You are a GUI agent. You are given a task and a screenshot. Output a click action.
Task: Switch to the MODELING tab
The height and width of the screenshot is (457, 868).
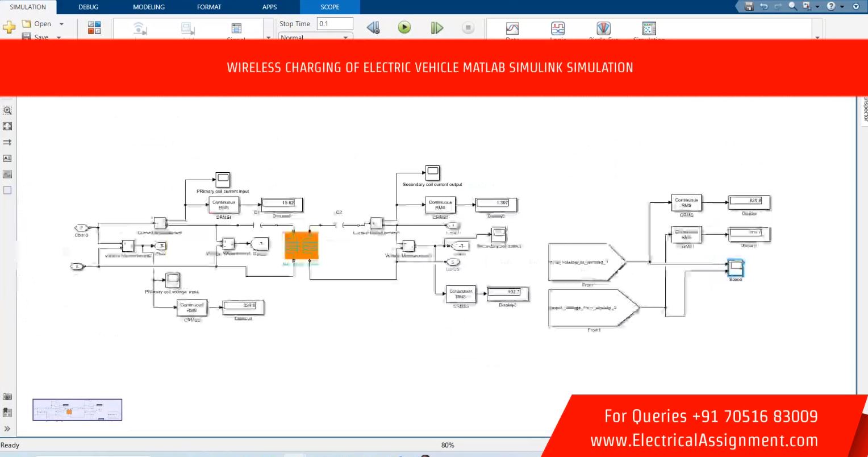[x=148, y=7]
